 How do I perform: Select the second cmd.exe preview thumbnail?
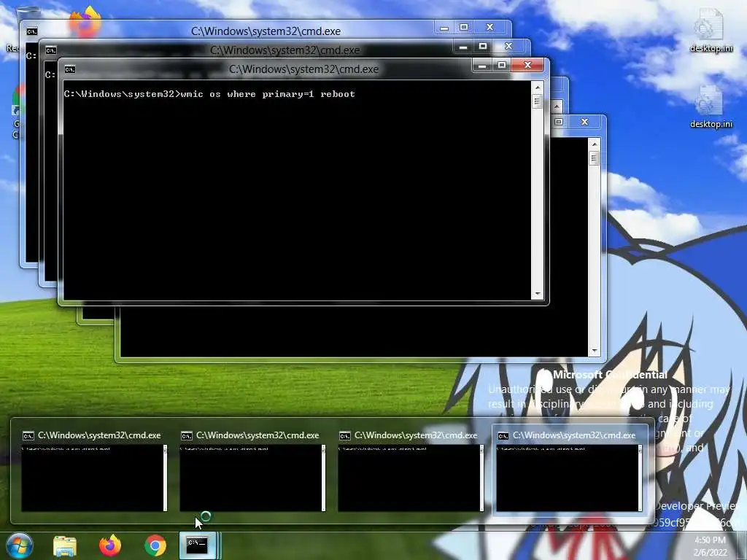coord(252,478)
